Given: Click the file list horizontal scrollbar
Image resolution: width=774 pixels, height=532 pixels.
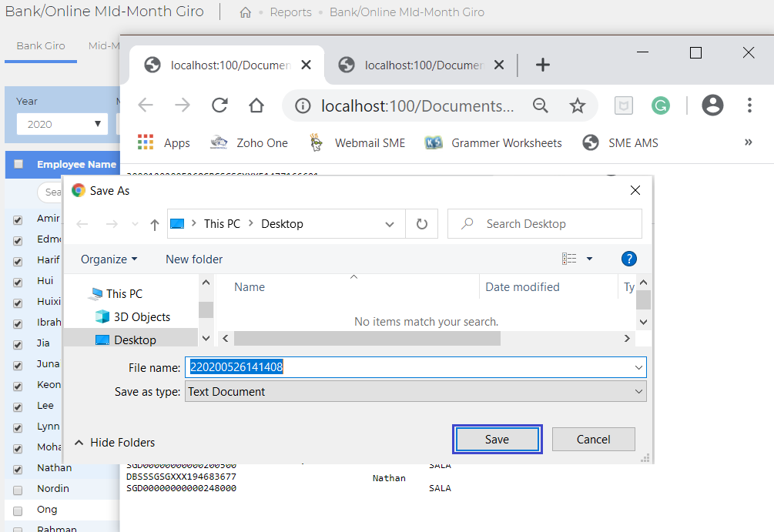Looking at the screenshot, I should click(x=367, y=339).
